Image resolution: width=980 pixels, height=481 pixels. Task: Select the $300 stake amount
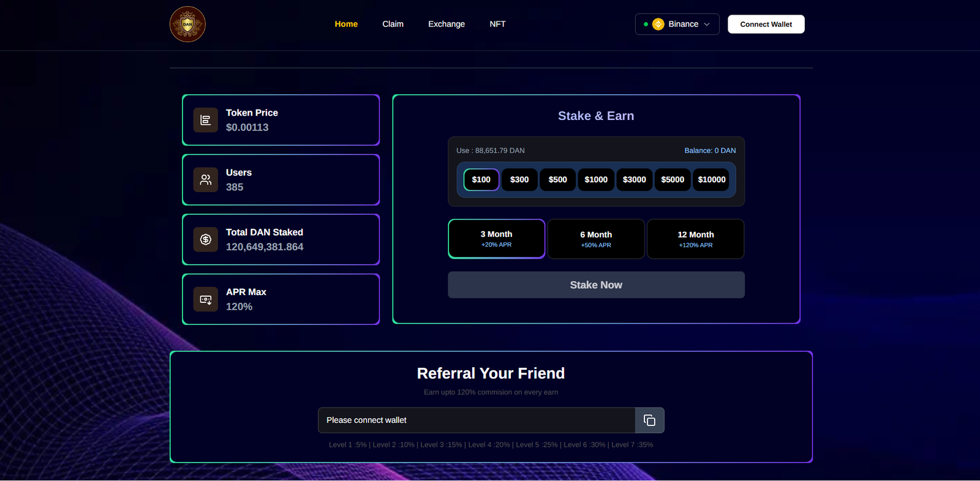pos(519,179)
